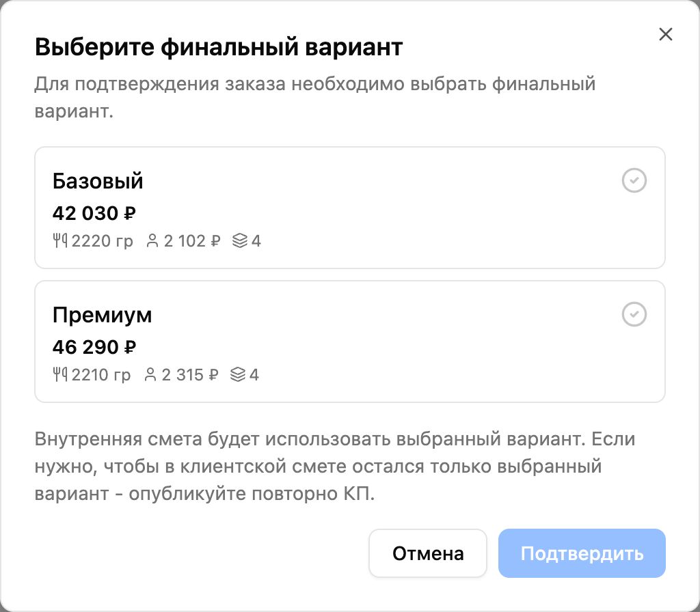Click the 42 030 ₽ price
700x612 pixels.
click(94, 213)
